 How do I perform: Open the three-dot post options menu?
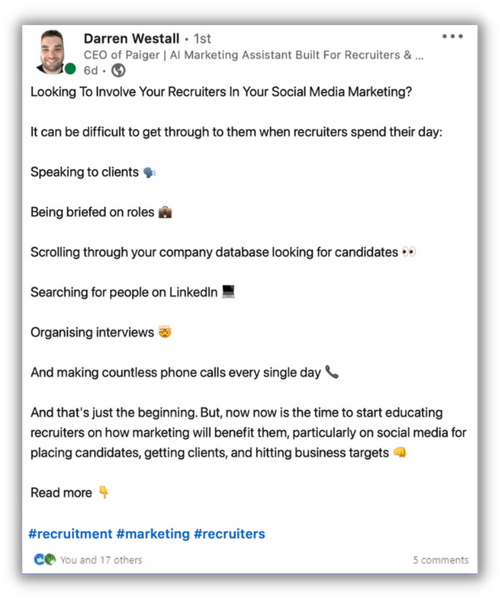click(453, 36)
